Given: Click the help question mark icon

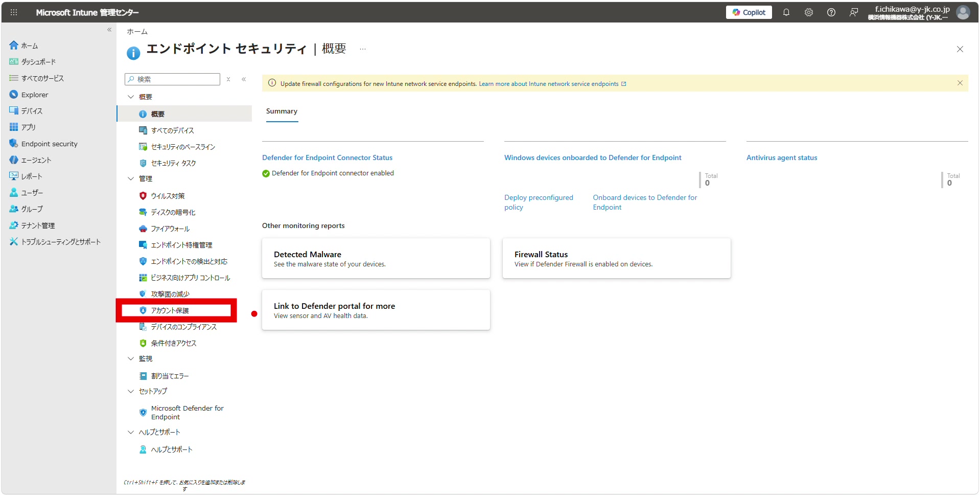Looking at the screenshot, I should [x=831, y=12].
